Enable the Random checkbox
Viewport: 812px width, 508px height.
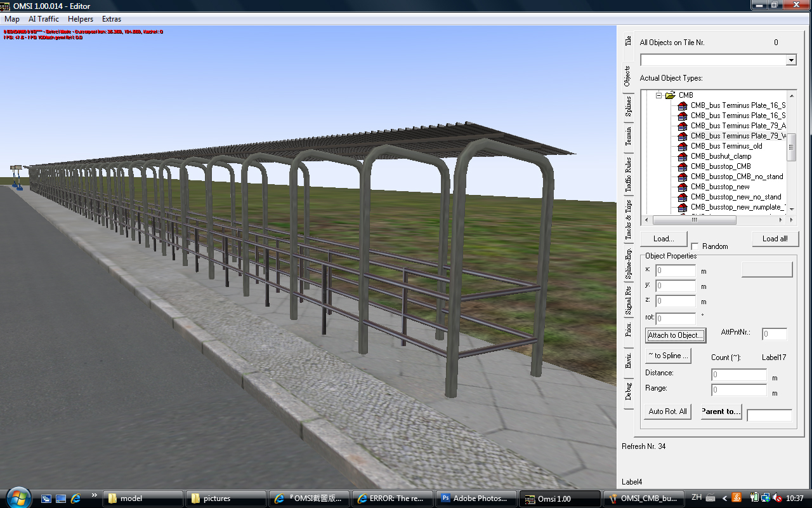pos(695,246)
